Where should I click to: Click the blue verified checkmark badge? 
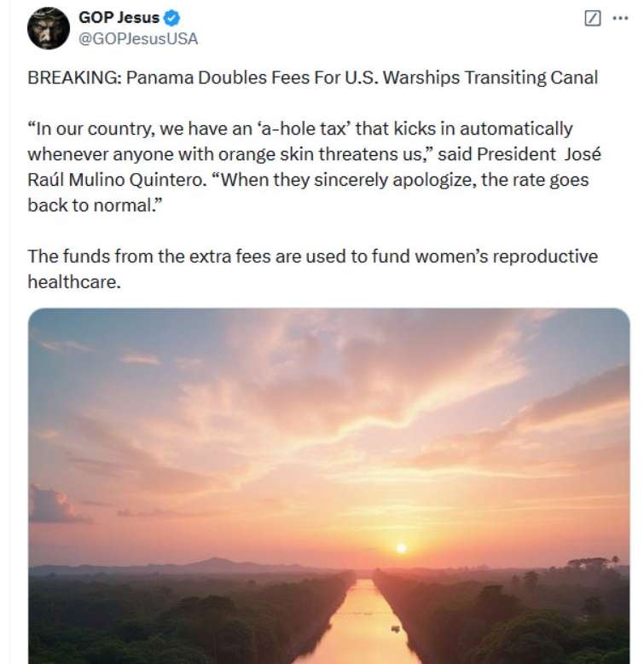point(171,18)
